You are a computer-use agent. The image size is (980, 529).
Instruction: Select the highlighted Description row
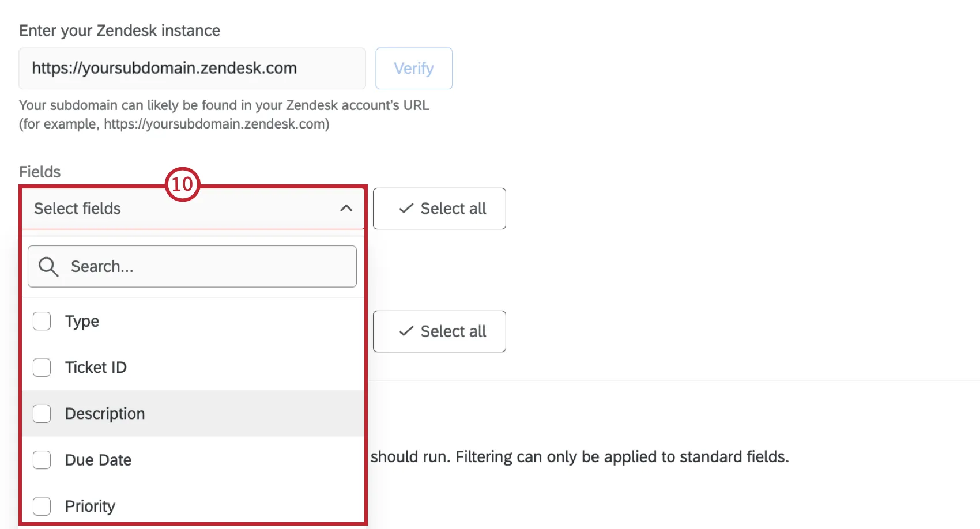coord(105,413)
